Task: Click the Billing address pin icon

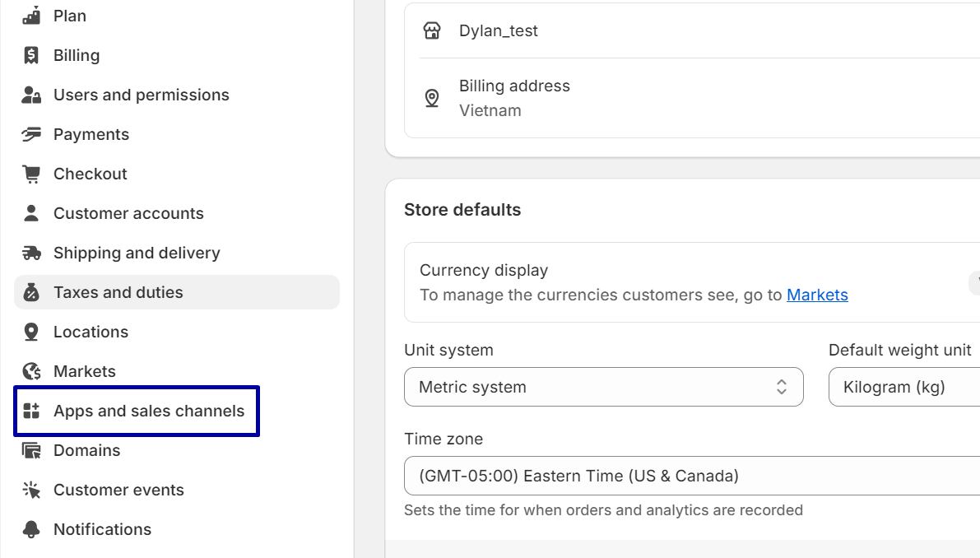Action: tap(432, 98)
